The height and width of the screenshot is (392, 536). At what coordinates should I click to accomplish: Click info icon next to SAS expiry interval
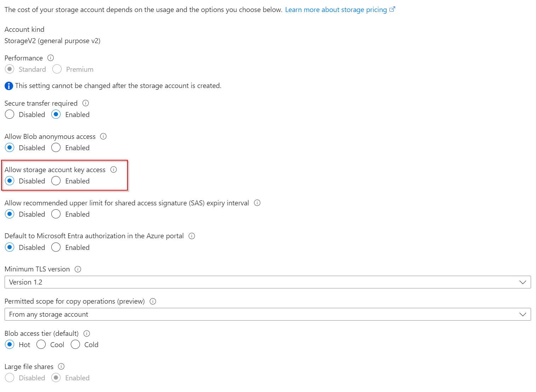[257, 203]
